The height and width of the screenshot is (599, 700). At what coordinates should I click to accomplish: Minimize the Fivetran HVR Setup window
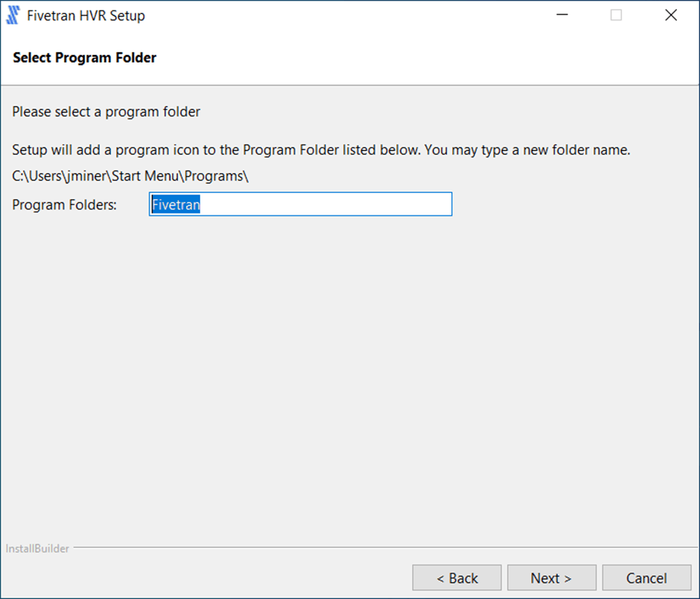tap(561, 16)
